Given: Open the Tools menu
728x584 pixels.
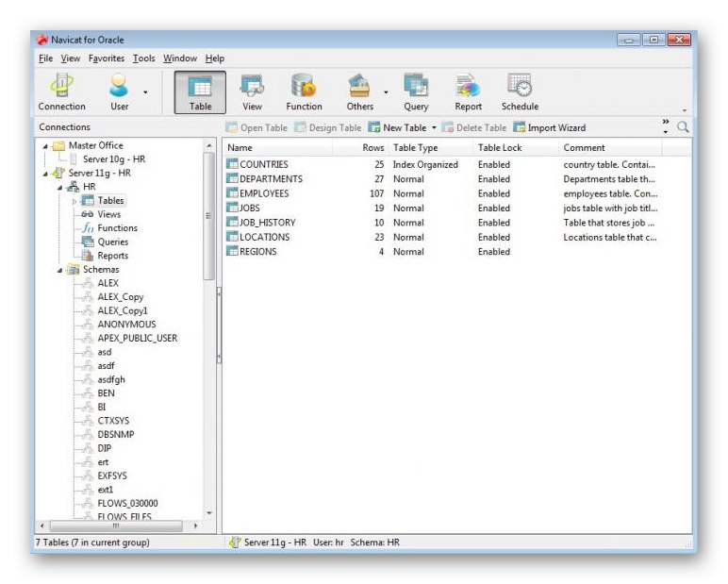Looking at the screenshot, I should [x=144, y=58].
